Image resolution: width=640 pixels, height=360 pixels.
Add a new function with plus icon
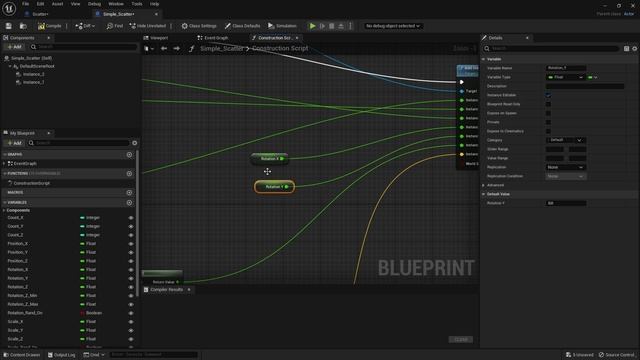click(x=129, y=173)
